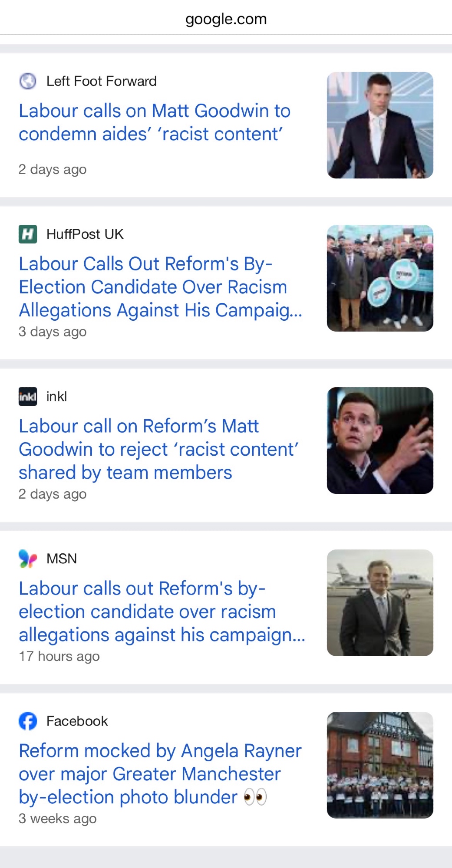
Task: Click the Left Foot Forward globe icon
Action: [x=28, y=81]
